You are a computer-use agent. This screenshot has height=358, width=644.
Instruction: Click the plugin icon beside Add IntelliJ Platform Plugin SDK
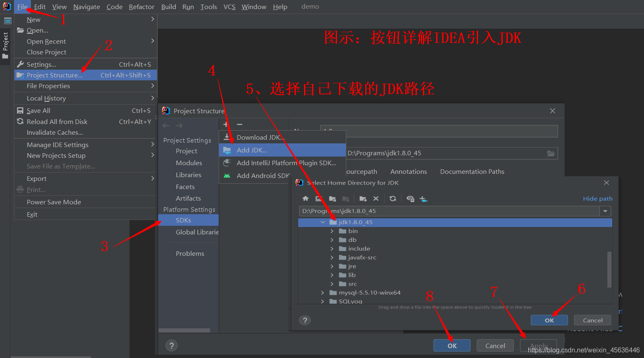(x=227, y=163)
